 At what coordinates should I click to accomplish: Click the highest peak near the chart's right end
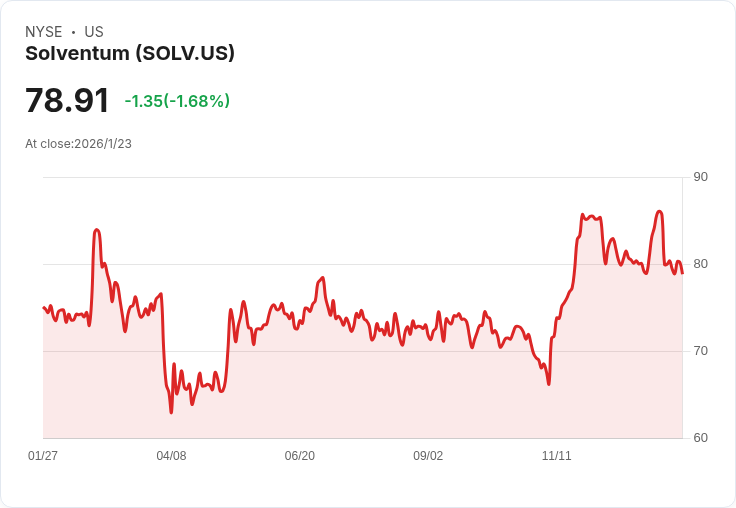pos(659,211)
